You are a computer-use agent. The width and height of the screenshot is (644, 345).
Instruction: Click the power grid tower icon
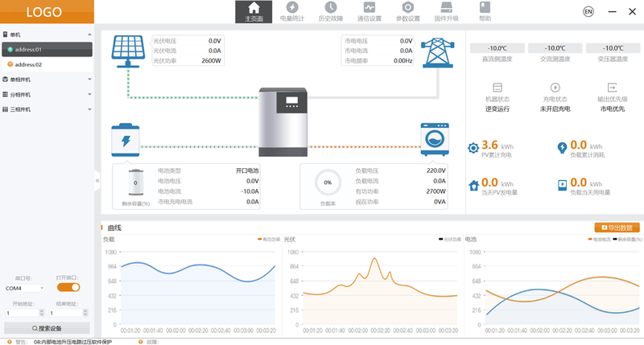436,51
